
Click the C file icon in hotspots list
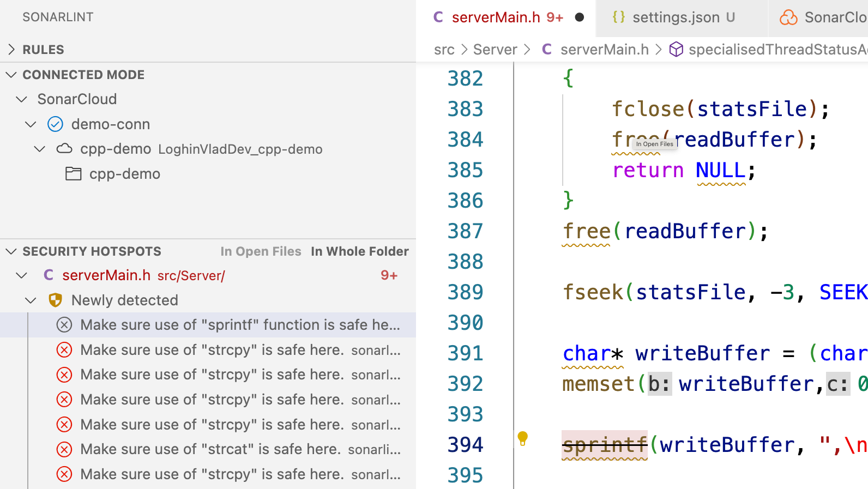(x=49, y=275)
